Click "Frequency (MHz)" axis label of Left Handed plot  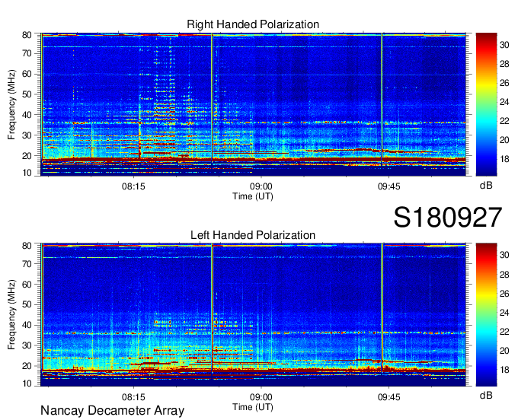coord(11,315)
